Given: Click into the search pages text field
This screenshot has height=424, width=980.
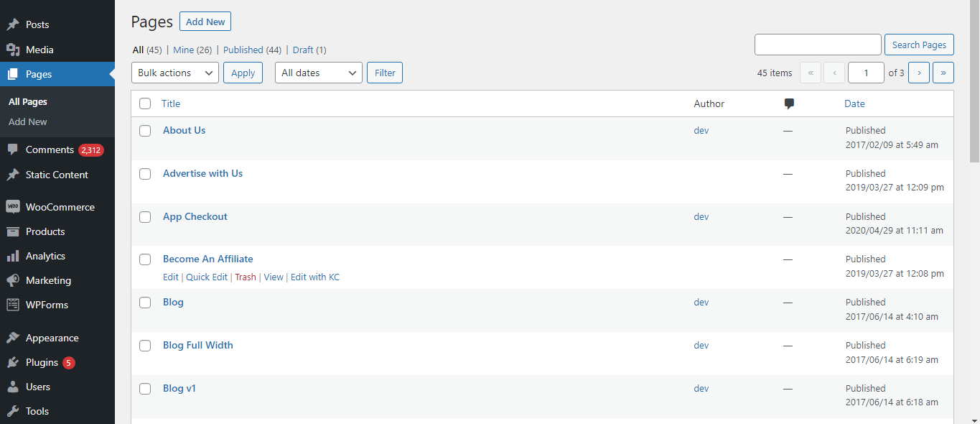Looking at the screenshot, I should point(817,45).
